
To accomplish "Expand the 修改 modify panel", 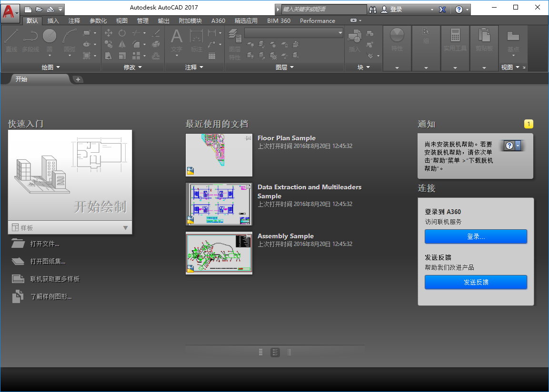I will 133,67.
